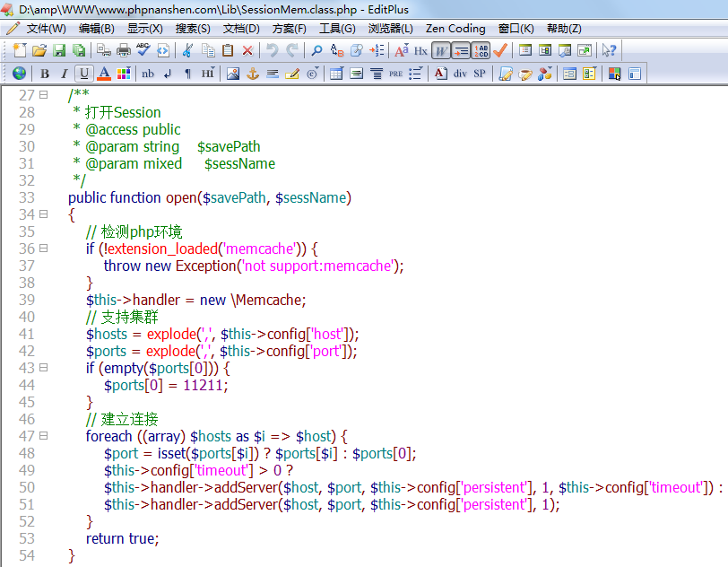Toggle the W word wrap button

pyautogui.click(x=440, y=50)
